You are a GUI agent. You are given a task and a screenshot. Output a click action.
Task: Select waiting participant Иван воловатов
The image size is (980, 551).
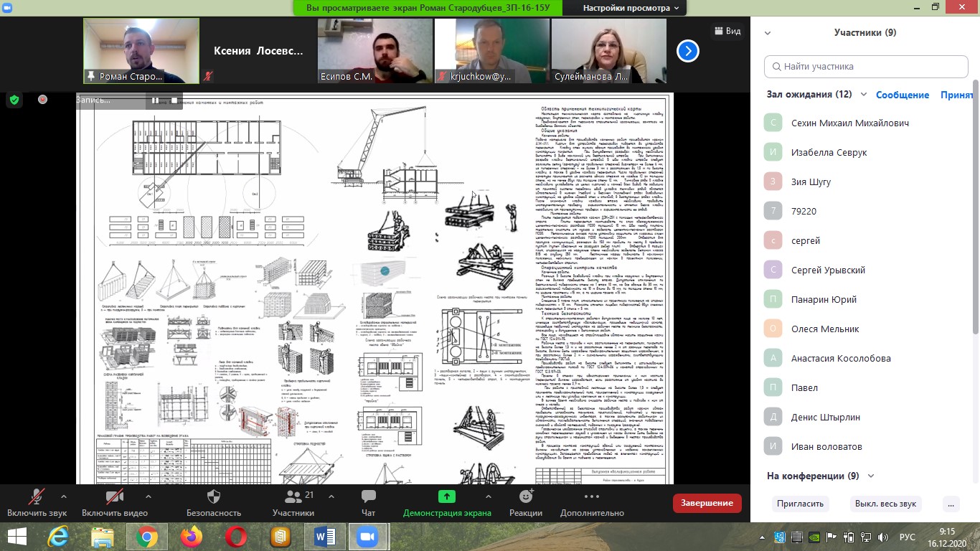pyautogui.click(x=863, y=446)
